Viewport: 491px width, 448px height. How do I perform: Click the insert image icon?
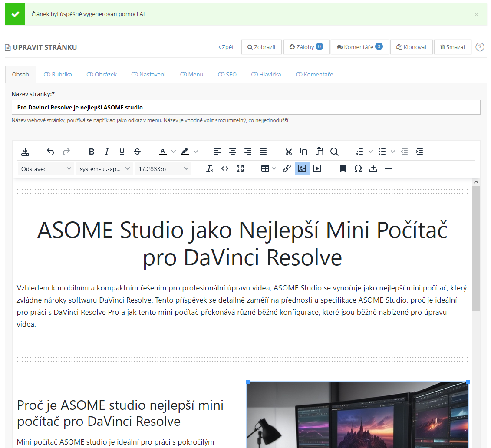(x=302, y=168)
